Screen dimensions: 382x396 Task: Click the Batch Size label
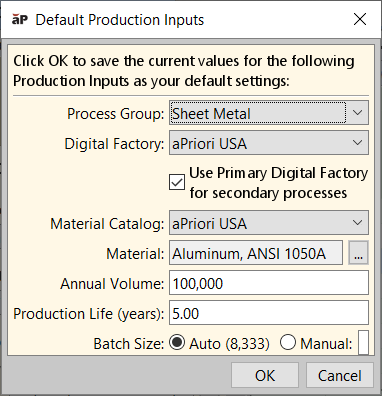129,343
